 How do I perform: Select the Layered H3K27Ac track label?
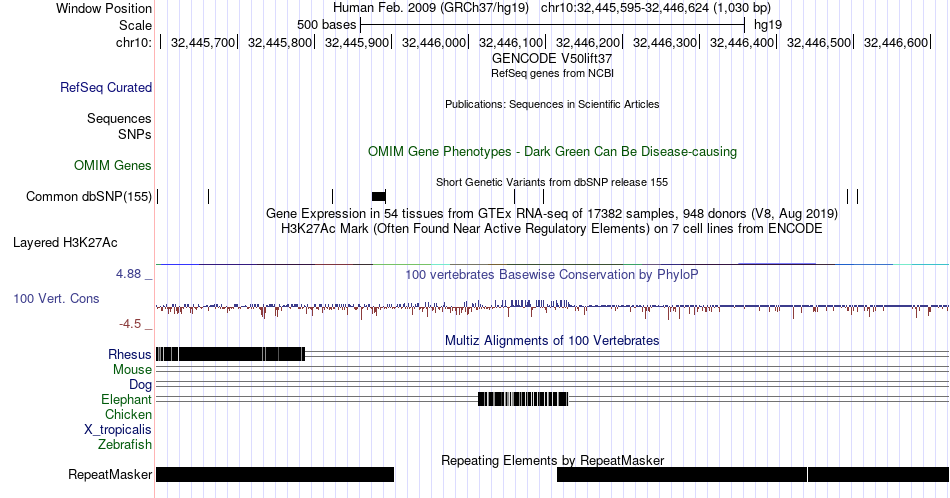click(x=65, y=243)
